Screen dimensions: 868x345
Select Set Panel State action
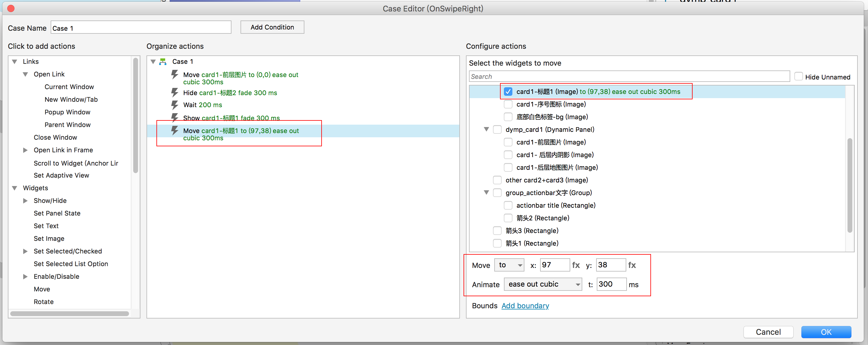(57, 213)
